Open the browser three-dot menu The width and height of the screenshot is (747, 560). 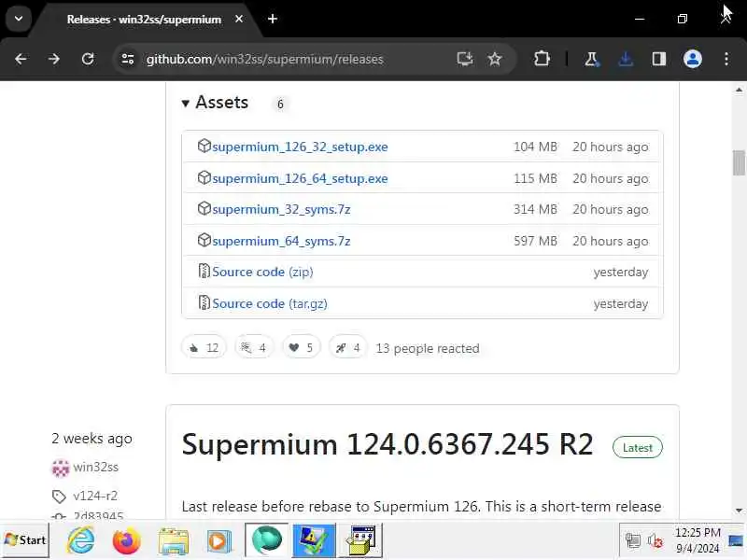click(x=726, y=59)
